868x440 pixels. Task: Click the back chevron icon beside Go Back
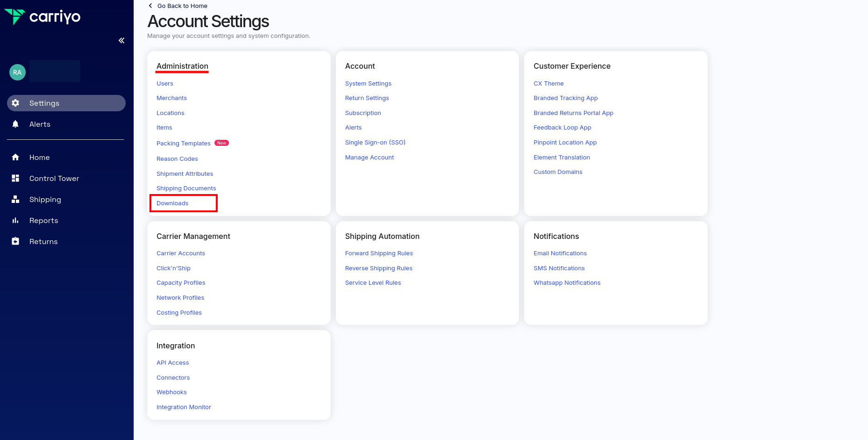[x=150, y=6]
